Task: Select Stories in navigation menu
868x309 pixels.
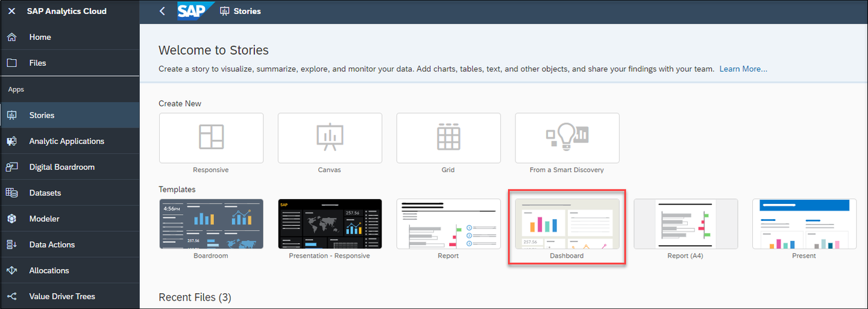Action: (70, 115)
